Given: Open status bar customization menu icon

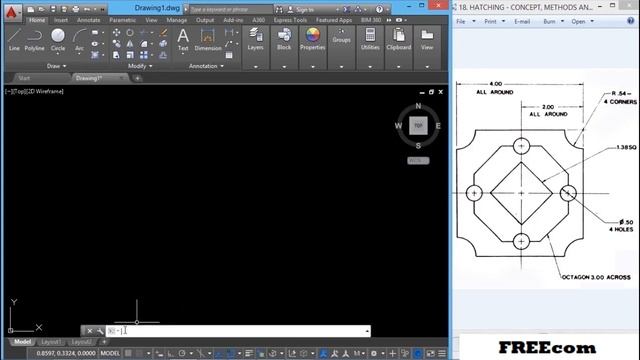Looking at the screenshot, I should [442, 353].
